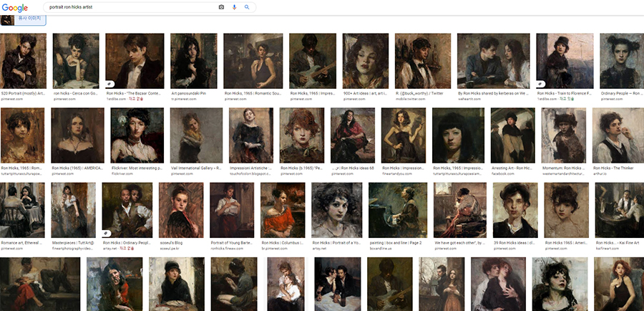Open 'painting | box and line | Page 2' thumbnail
Image resolution: width=644 pixels, height=311 pixels.
point(398,210)
